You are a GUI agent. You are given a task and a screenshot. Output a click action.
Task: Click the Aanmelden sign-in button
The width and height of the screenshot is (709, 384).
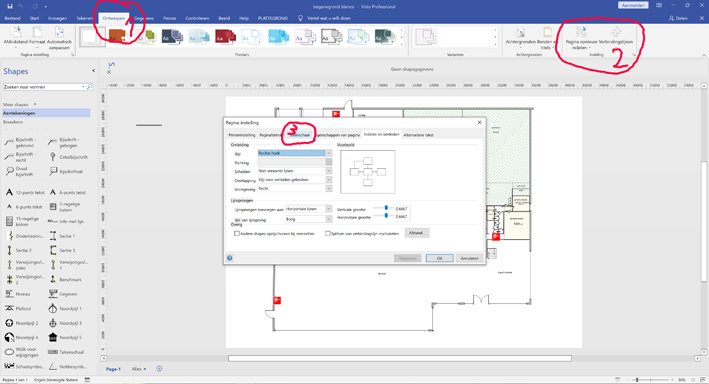point(633,5)
